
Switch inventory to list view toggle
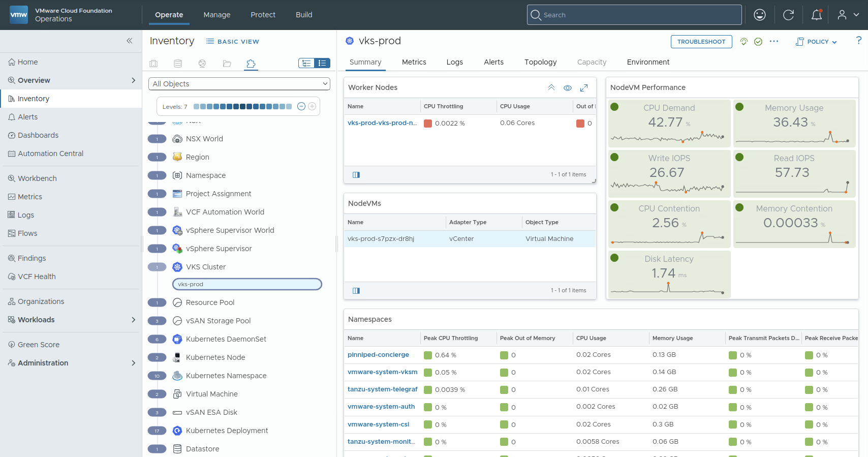tap(322, 63)
